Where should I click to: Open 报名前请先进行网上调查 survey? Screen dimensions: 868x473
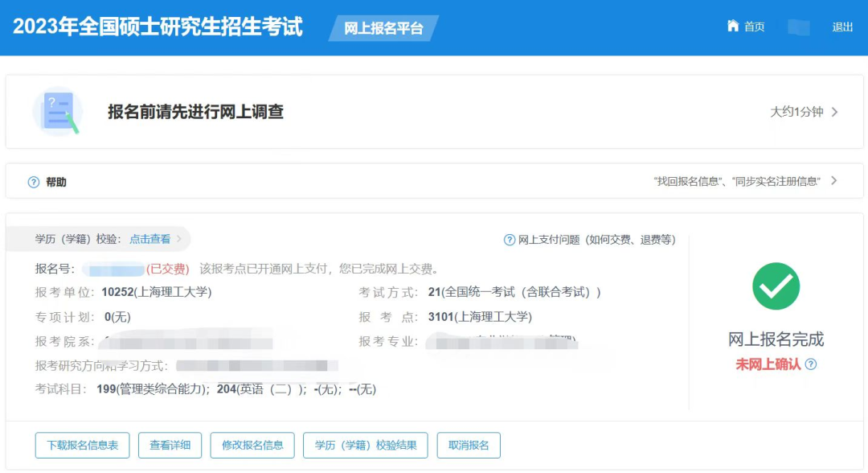(x=195, y=112)
